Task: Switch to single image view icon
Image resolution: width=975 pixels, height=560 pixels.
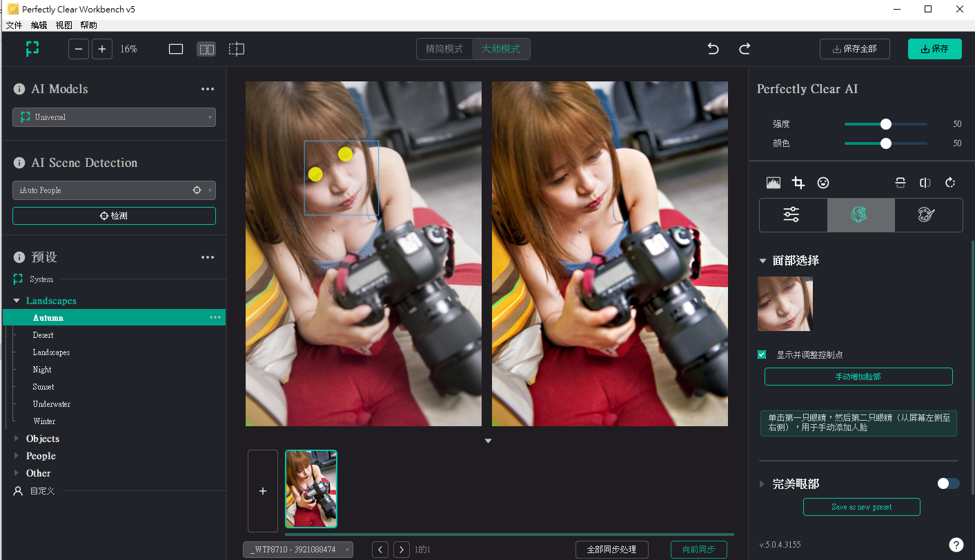Action: 176,49
